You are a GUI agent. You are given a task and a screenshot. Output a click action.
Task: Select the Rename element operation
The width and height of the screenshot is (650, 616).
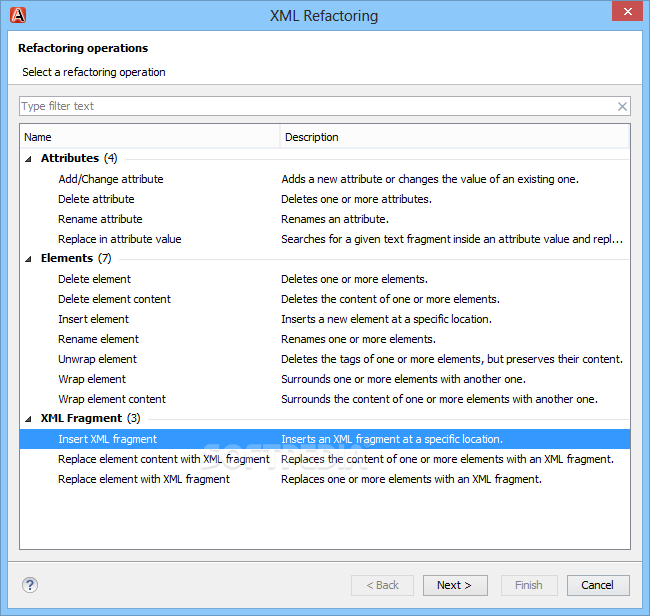point(98,339)
